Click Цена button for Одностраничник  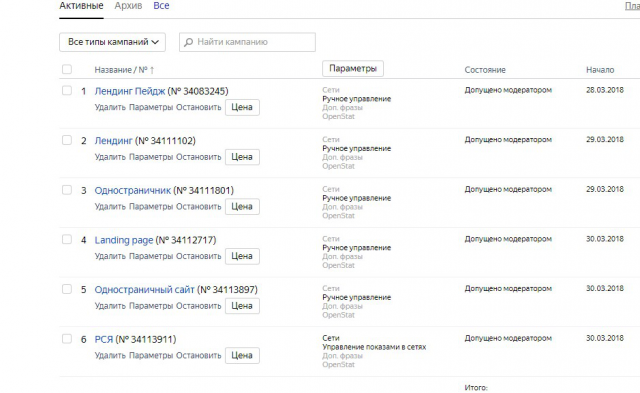pos(242,206)
